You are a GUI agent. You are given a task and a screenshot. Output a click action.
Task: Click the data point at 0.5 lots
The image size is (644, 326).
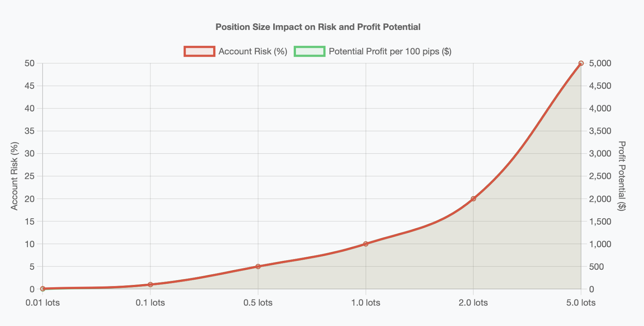point(258,267)
